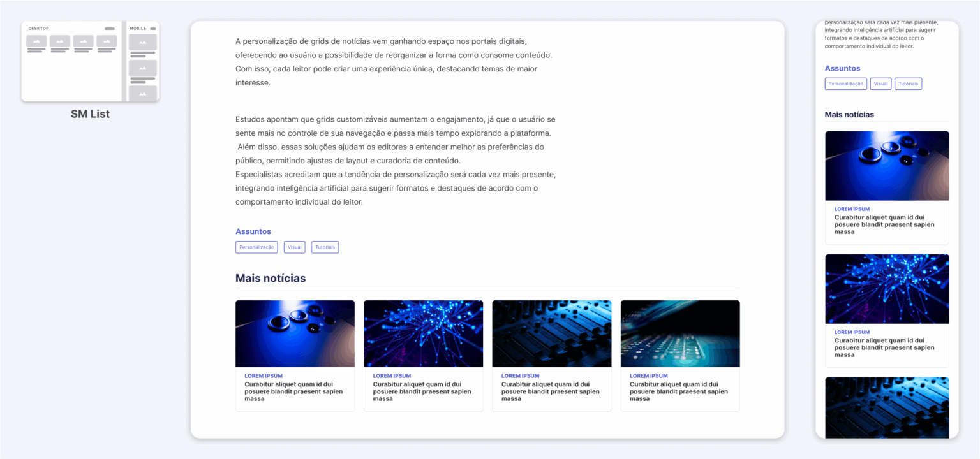
Task: Click LOREM IPSUM under the desktop fiber optic image
Action: [392, 376]
